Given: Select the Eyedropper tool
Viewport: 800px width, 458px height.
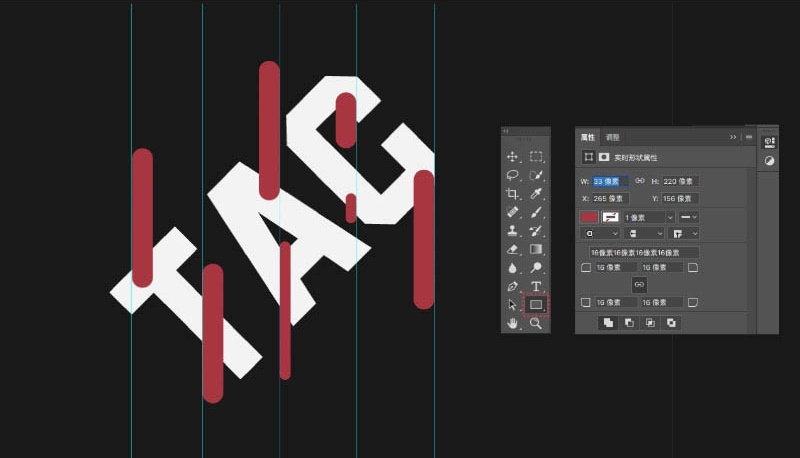Looking at the screenshot, I should (x=536, y=194).
